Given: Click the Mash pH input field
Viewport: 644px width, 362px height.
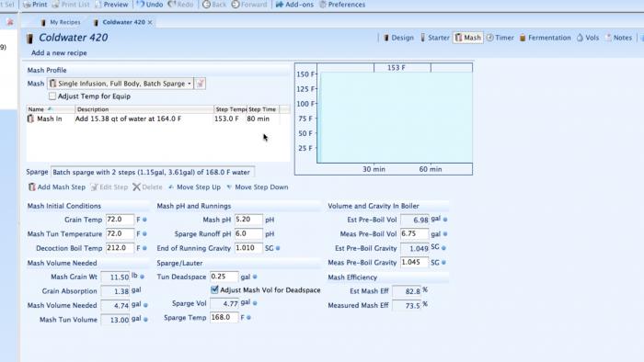Looking at the screenshot, I should 248,220.
